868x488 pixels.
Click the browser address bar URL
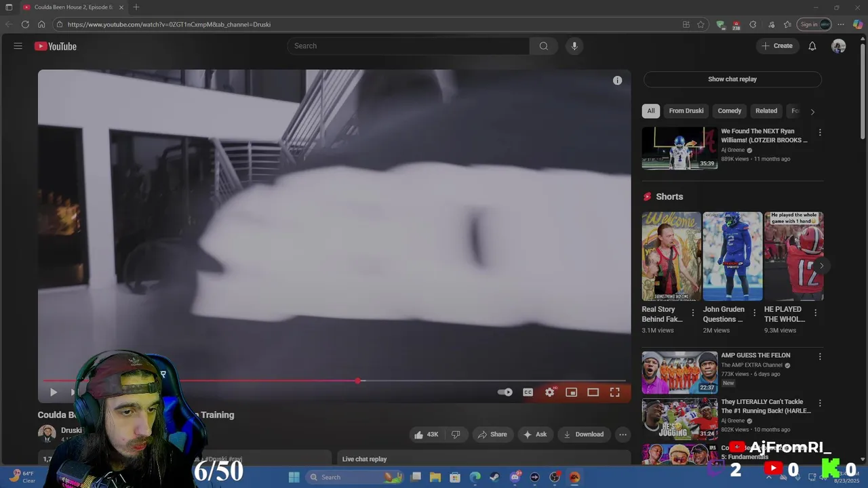169,24
